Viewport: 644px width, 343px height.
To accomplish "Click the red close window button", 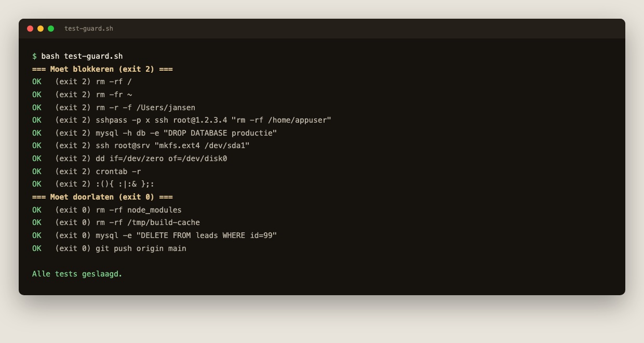I will click(x=30, y=29).
